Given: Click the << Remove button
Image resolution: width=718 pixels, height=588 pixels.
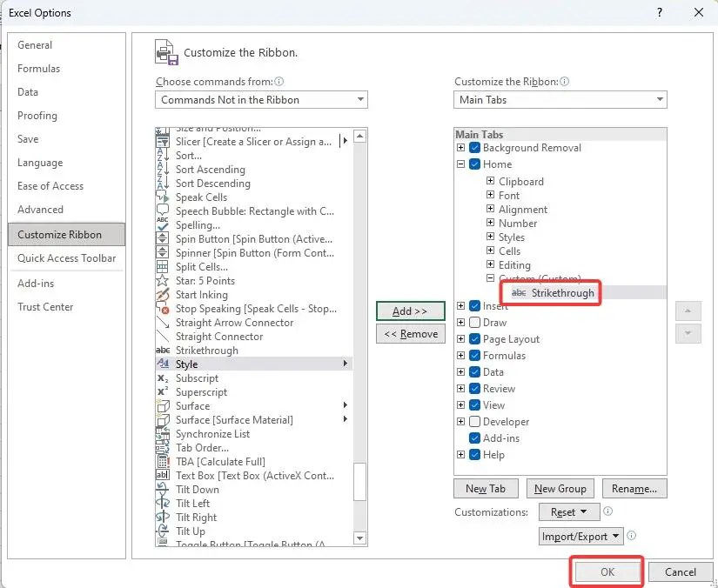Looking at the screenshot, I should (x=410, y=334).
